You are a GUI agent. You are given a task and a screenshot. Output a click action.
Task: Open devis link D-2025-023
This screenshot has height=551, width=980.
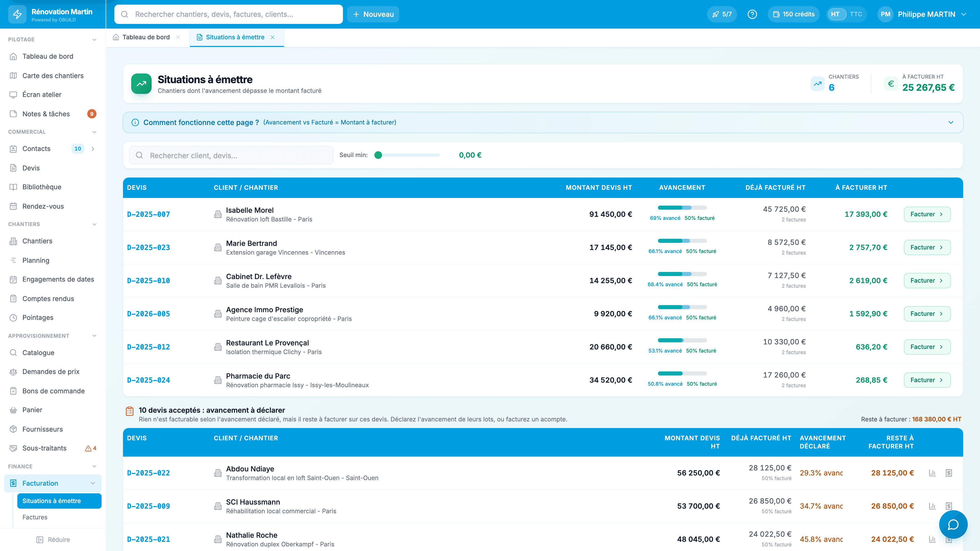click(148, 247)
